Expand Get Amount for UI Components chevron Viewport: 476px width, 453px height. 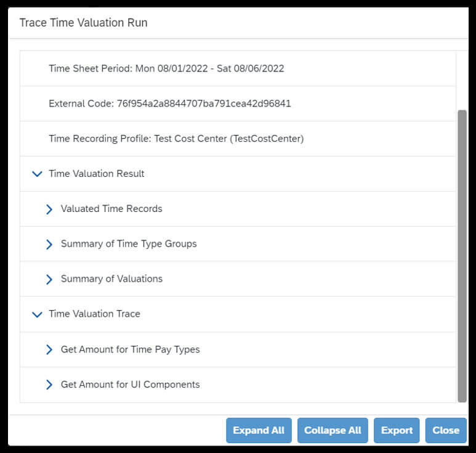pyautogui.click(x=49, y=385)
